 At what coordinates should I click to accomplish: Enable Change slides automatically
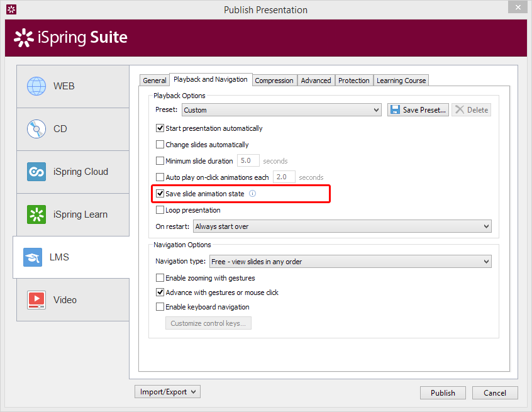point(160,145)
